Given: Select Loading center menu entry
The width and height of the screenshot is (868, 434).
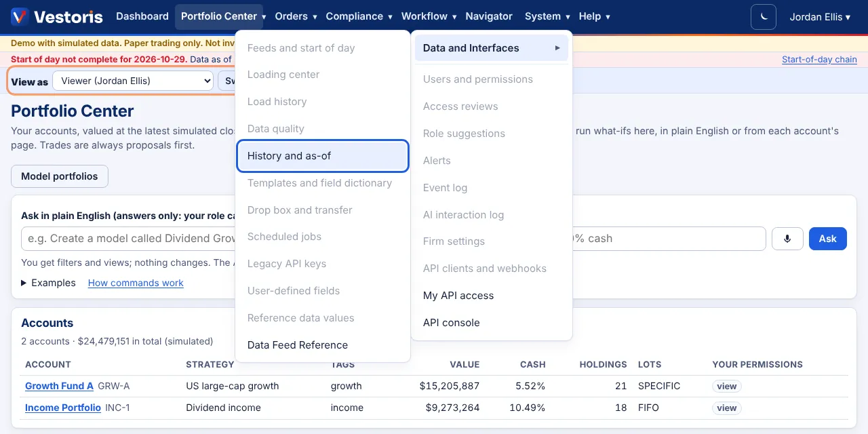Looking at the screenshot, I should click(x=323, y=75).
